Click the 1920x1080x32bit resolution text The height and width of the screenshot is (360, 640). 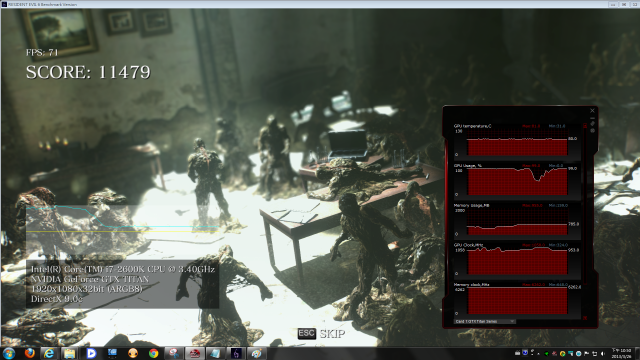(x=87, y=289)
